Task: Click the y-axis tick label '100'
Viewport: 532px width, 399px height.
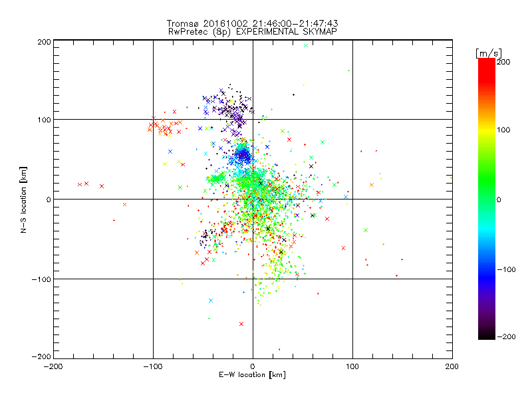Action: (44, 120)
